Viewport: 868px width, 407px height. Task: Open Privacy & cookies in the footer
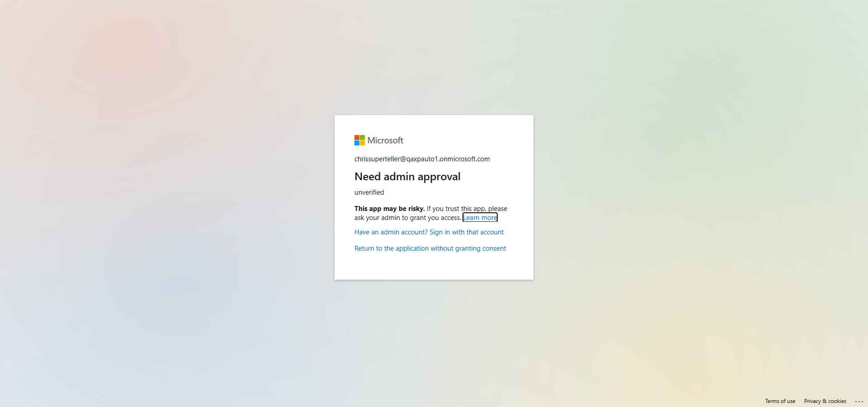click(x=825, y=401)
